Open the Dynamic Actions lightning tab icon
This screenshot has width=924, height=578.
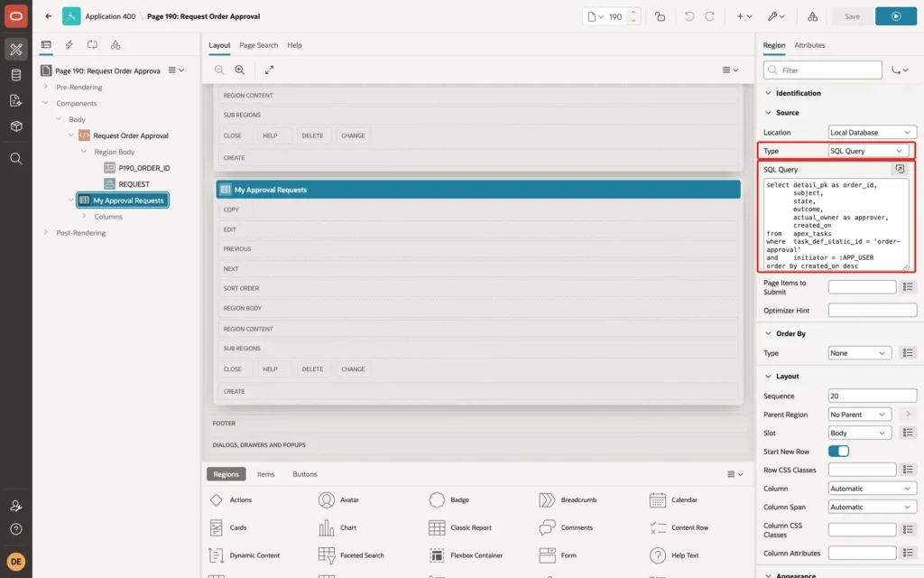pyautogui.click(x=69, y=45)
